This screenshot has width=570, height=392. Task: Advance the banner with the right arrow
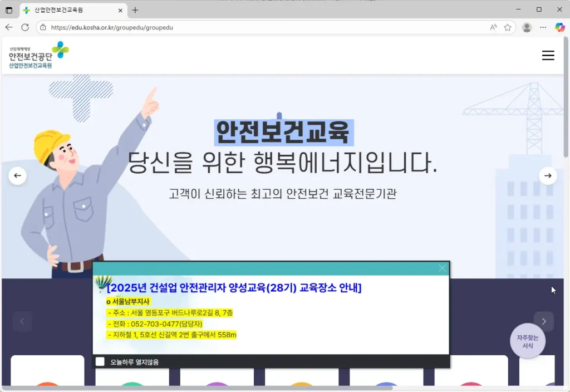click(548, 175)
